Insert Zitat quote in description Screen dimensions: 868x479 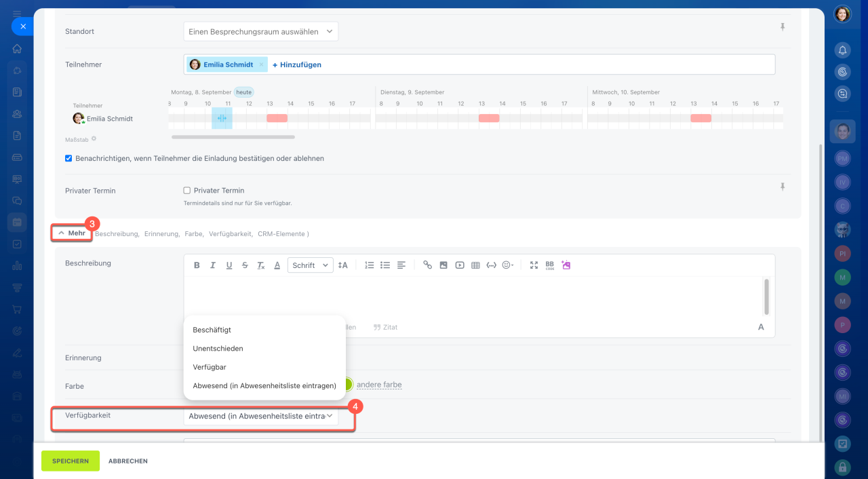pyautogui.click(x=385, y=327)
